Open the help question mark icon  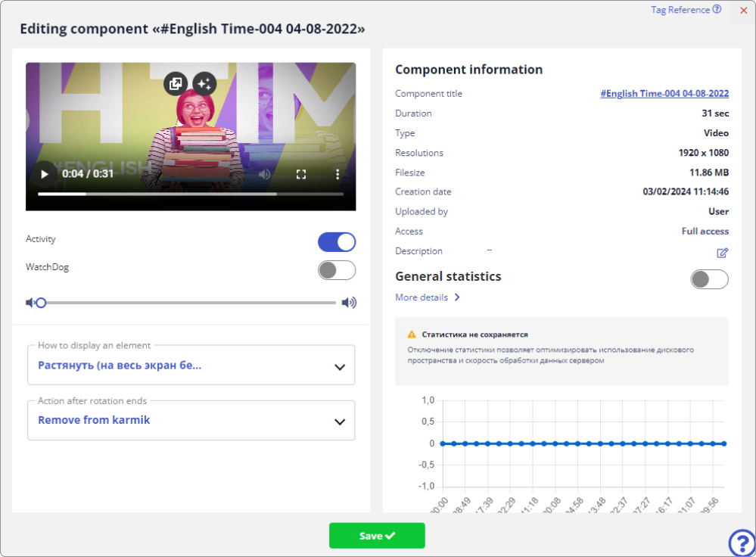(741, 542)
